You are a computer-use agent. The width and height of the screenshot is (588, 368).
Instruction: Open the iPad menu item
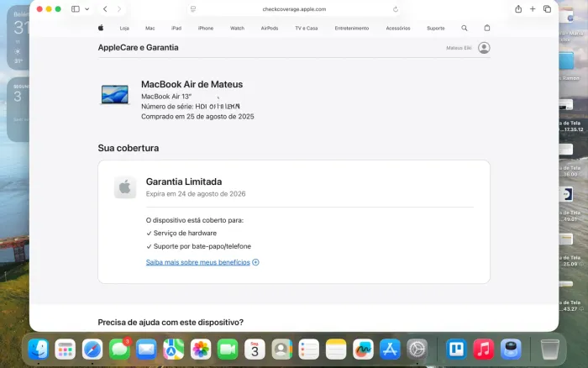176,28
